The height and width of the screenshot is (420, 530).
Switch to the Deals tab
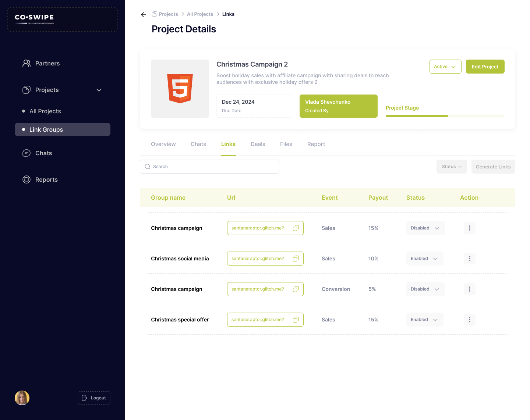(258, 144)
